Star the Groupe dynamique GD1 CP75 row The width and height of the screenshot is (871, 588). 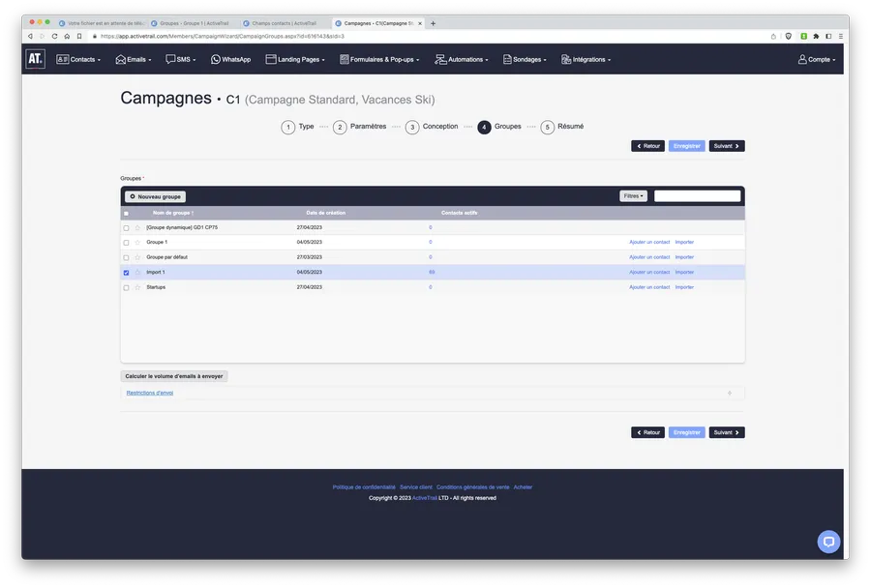point(137,227)
